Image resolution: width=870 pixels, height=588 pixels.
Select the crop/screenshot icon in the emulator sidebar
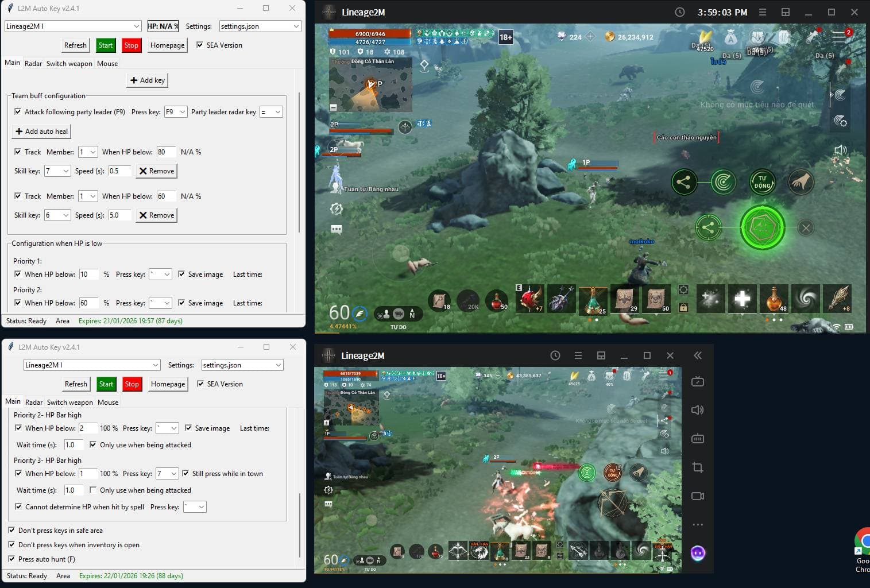698,467
